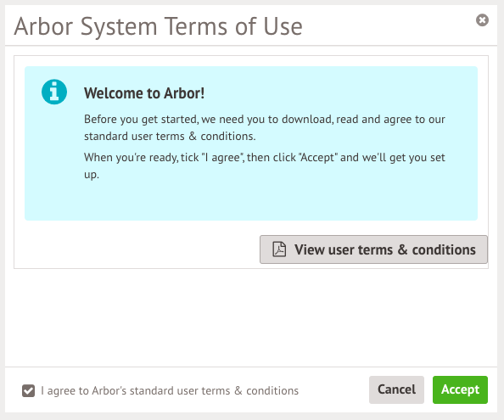Click the agree to Arbor's terms label
The image size is (504, 420).
(170, 391)
